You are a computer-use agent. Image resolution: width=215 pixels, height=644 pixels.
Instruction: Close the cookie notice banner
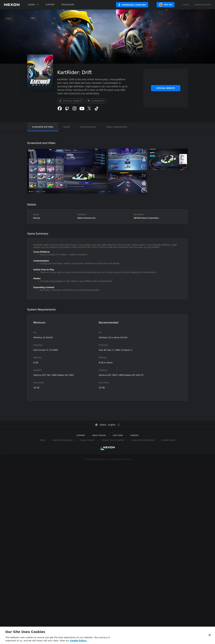tap(209, 635)
